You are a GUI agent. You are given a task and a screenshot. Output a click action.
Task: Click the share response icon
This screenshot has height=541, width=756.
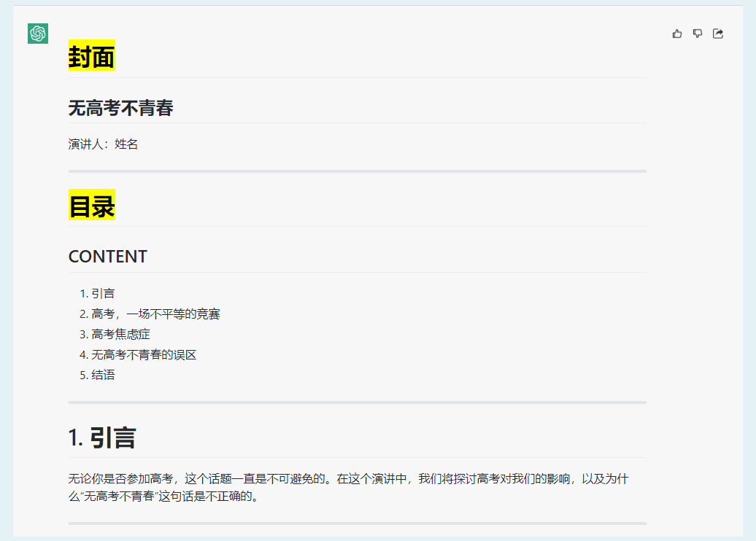(x=718, y=34)
